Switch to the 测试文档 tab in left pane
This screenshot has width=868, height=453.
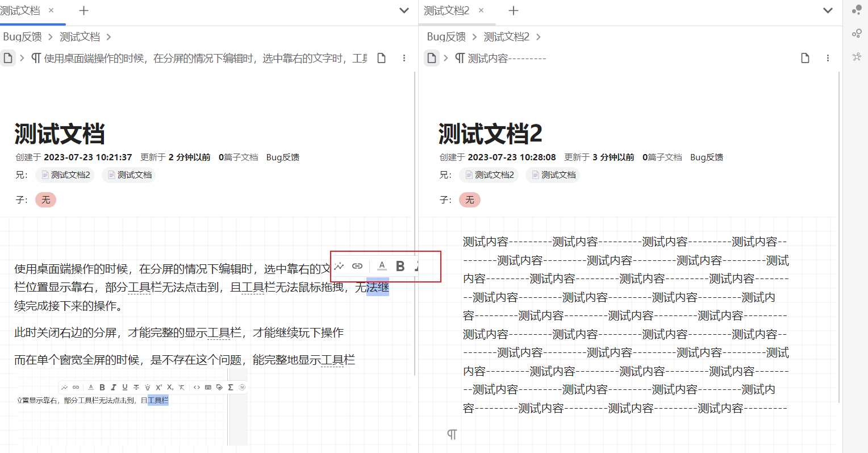click(x=20, y=11)
